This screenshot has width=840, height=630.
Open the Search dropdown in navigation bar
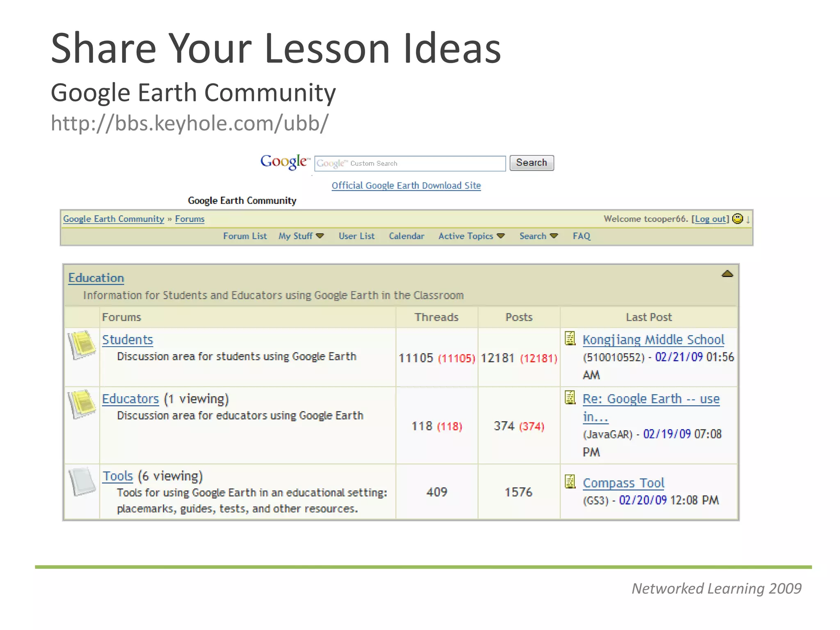click(x=538, y=236)
